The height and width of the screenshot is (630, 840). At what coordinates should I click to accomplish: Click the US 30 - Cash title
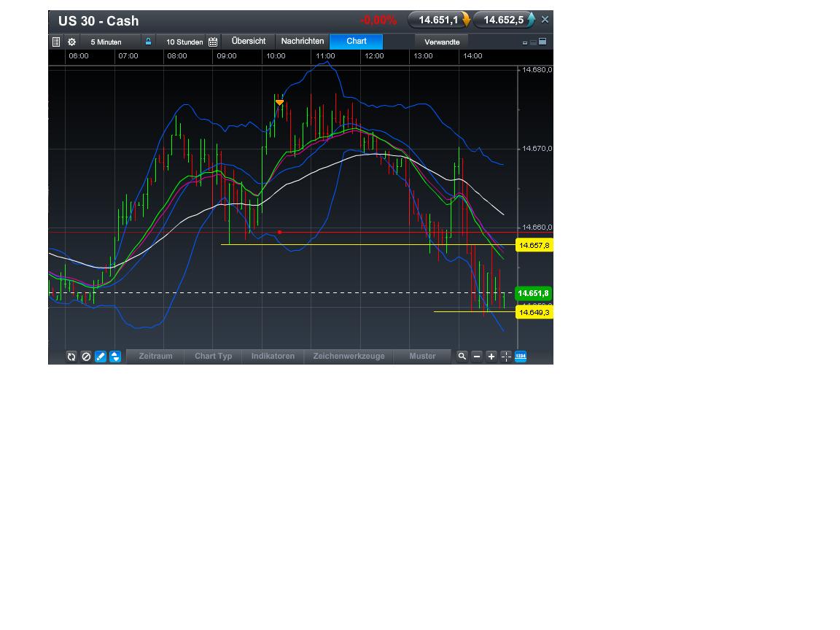coord(98,21)
